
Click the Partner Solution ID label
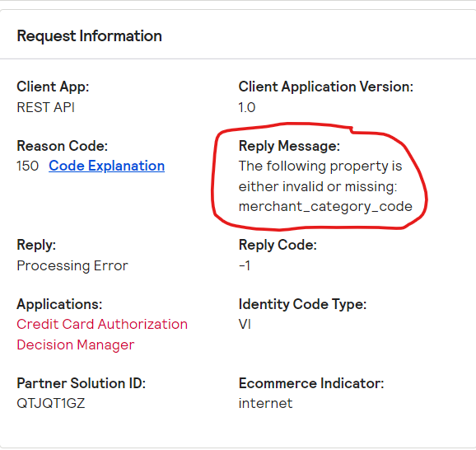(81, 383)
